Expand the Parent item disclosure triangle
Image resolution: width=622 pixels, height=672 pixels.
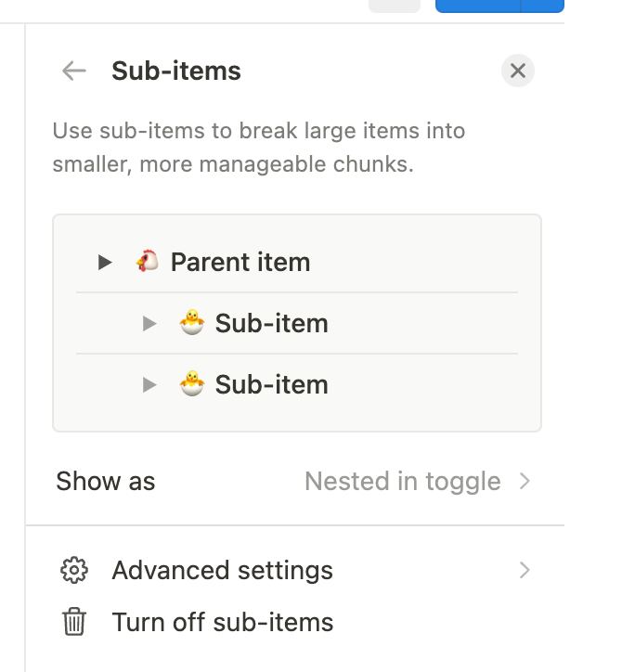105,262
